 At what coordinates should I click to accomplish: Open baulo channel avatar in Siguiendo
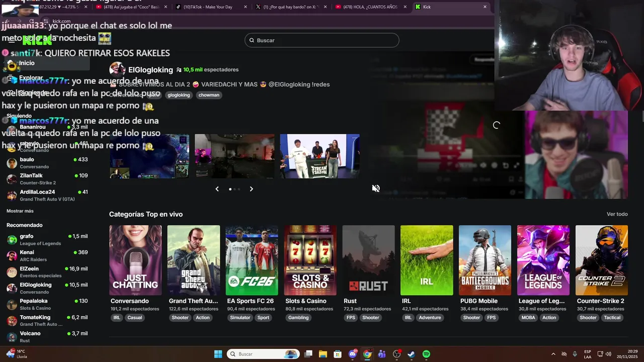pyautogui.click(x=12, y=163)
